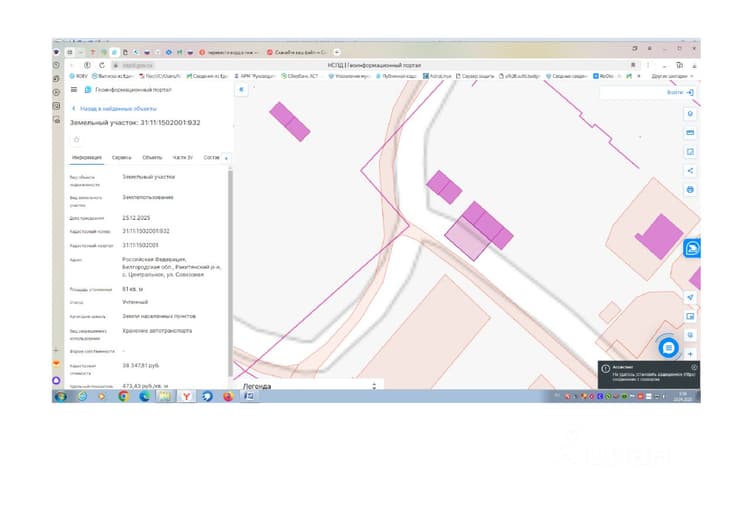Print the current map
This screenshot has height=530, width=750.
coord(690,190)
